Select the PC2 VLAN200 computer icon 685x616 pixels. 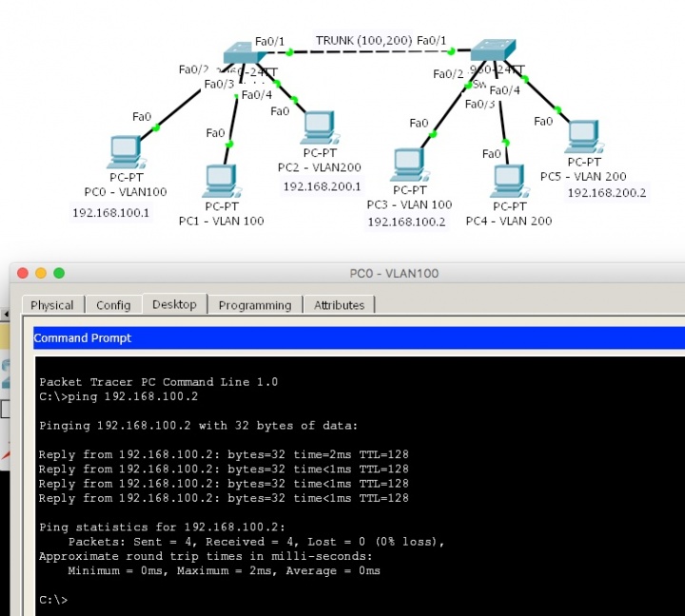(x=319, y=126)
